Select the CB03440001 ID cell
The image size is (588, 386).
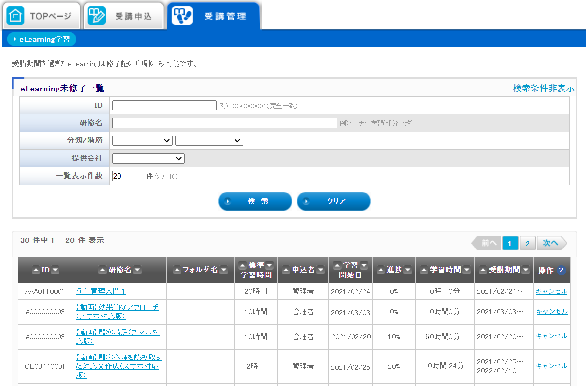45,366
